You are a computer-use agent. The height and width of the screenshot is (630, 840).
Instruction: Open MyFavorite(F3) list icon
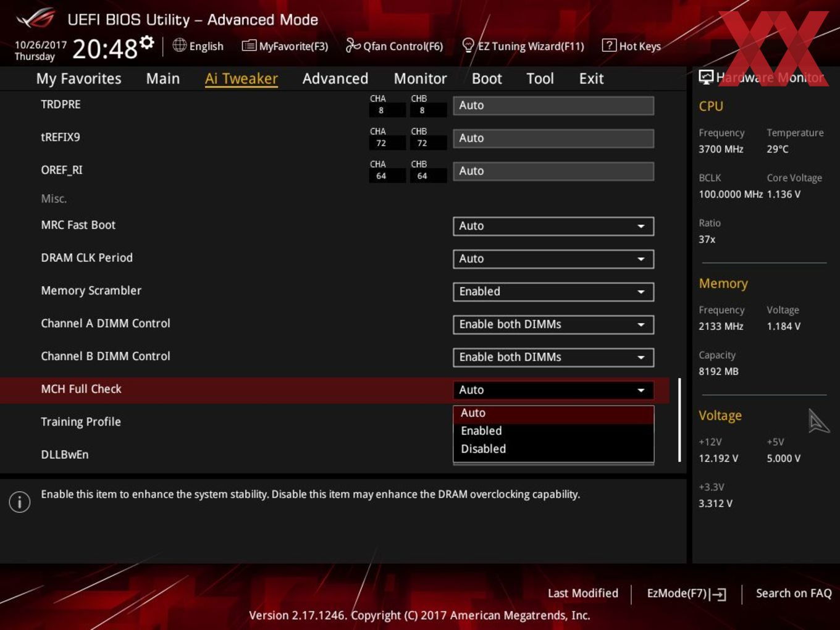pyautogui.click(x=248, y=46)
